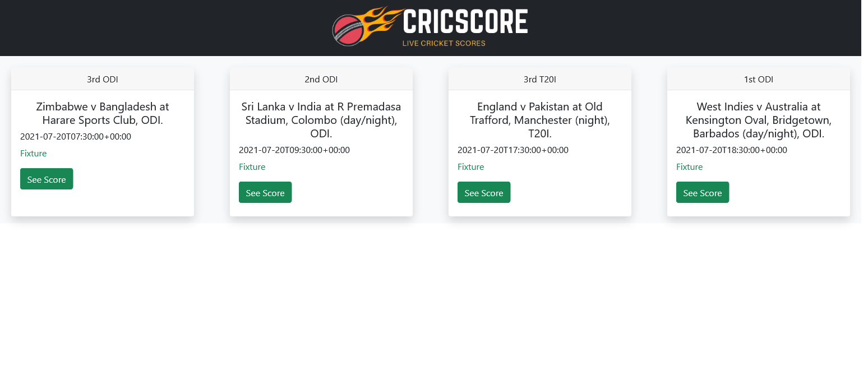Click the dark navigation header bar
This screenshot has width=868, height=389.
[x=168, y=27]
